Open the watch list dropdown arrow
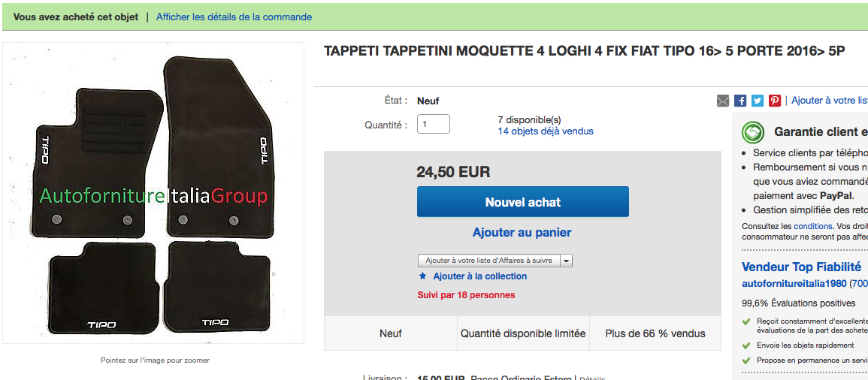 coord(567,261)
